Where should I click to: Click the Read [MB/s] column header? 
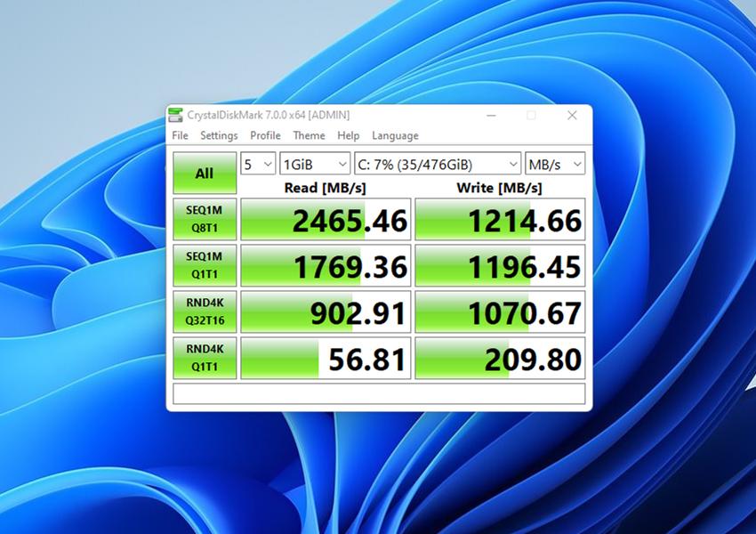(x=325, y=188)
